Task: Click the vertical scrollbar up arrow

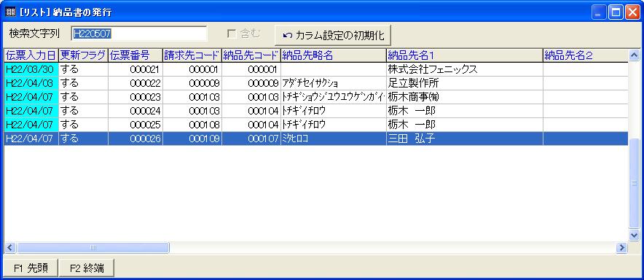Action: pyautogui.click(x=634, y=55)
